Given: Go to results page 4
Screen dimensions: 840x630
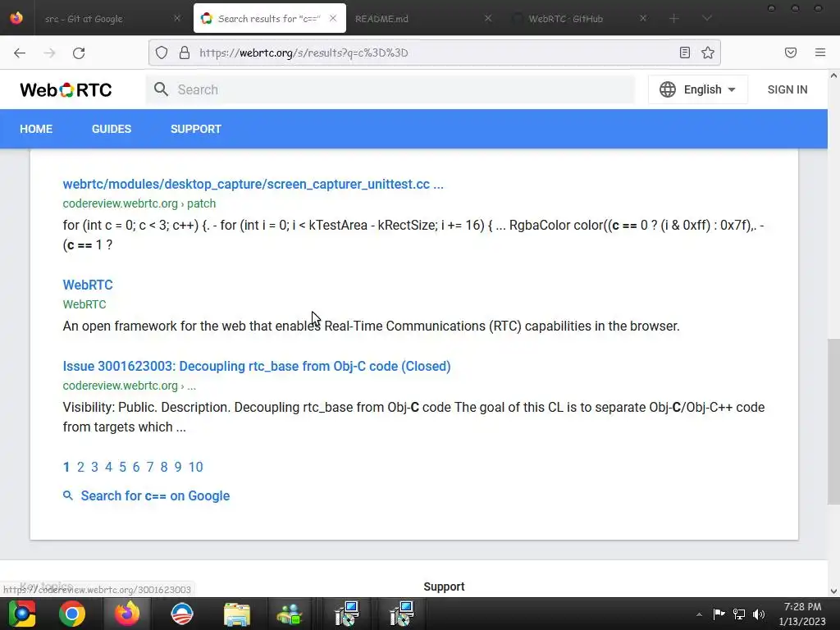Looking at the screenshot, I should click(109, 467).
